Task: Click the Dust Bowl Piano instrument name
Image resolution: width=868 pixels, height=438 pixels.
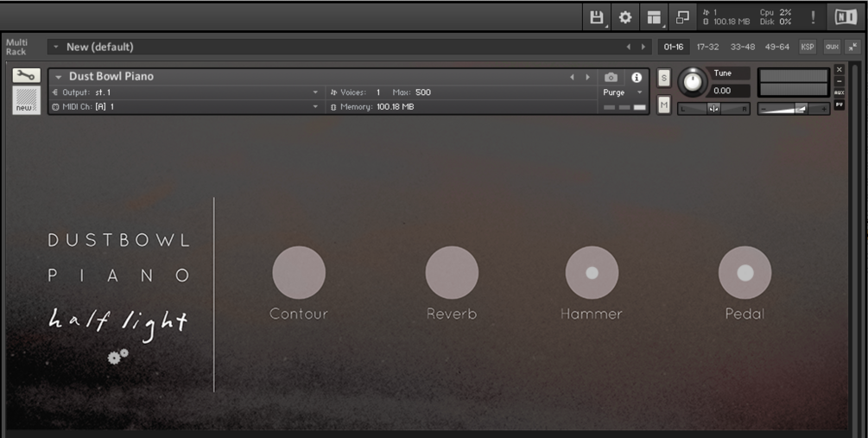Action: click(111, 76)
